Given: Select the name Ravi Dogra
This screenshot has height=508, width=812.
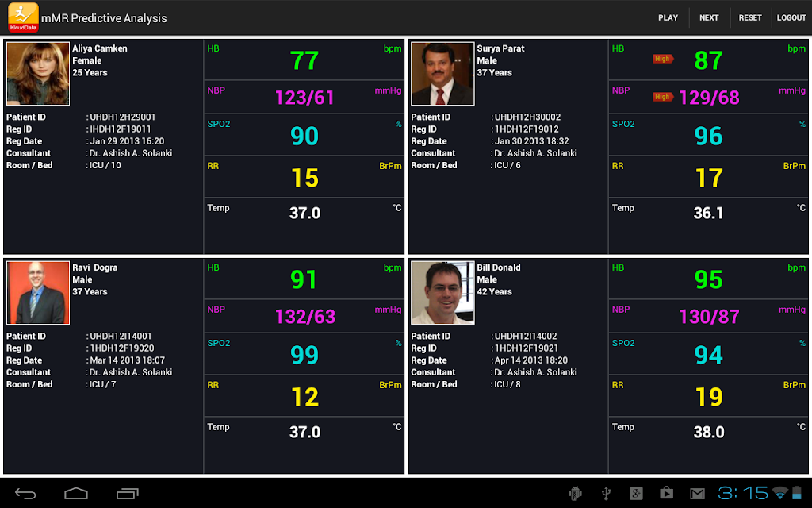Looking at the screenshot, I should tap(95, 268).
